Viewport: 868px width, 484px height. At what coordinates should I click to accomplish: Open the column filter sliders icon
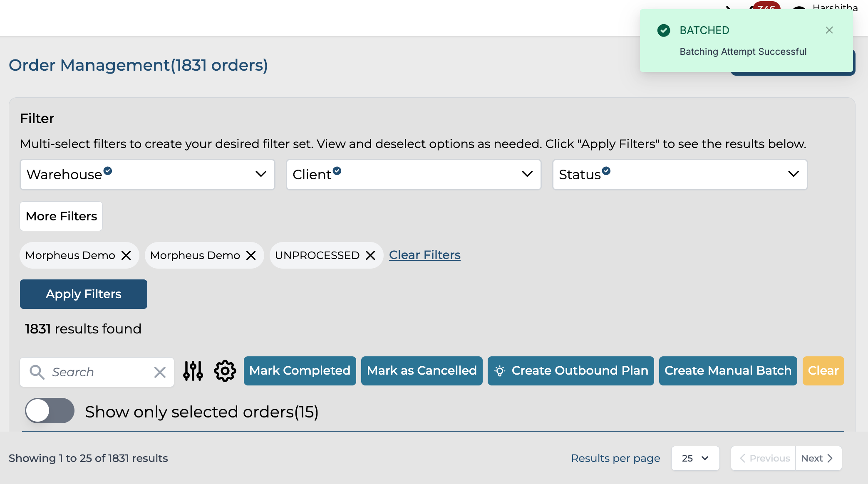pos(193,370)
